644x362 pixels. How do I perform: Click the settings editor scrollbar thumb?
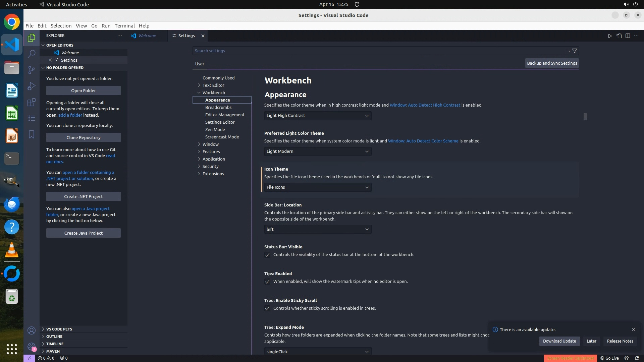(585, 116)
